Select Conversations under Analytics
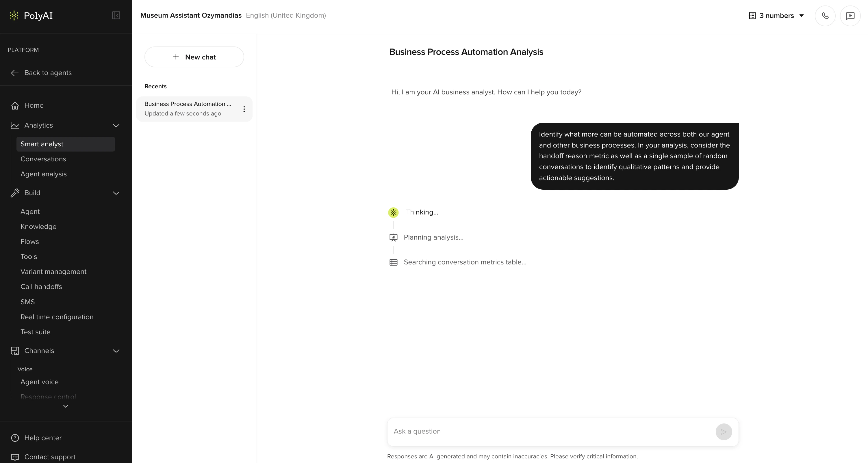Screen dimensions: 868x463 tap(43, 159)
